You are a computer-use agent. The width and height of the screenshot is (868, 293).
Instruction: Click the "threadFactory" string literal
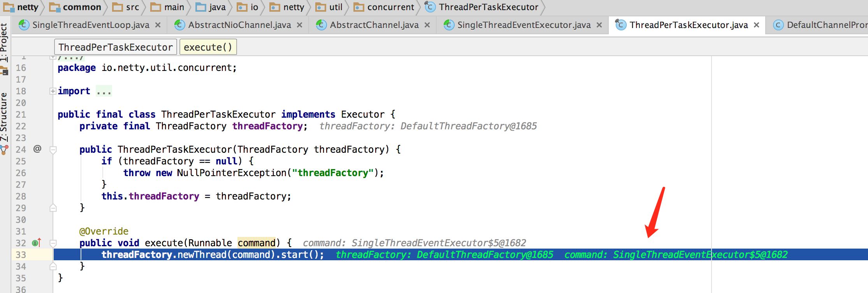pos(333,173)
